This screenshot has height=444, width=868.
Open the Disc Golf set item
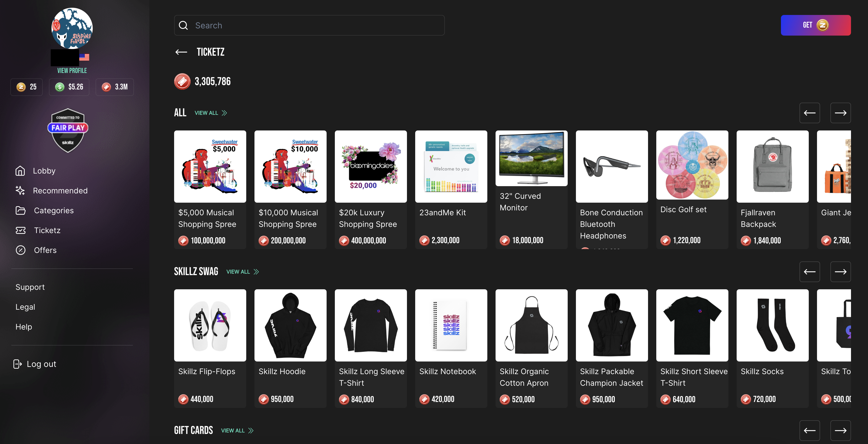pyautogui.click(x=692, y=190)
